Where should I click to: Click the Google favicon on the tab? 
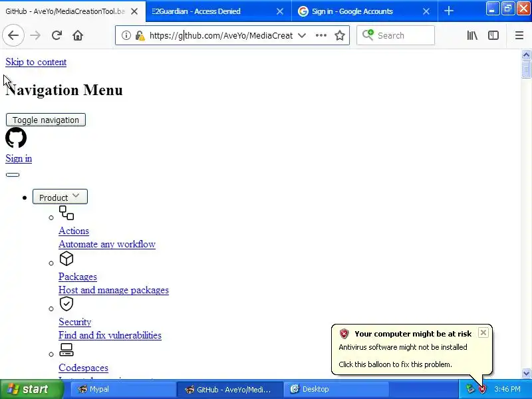coord(303,11)
